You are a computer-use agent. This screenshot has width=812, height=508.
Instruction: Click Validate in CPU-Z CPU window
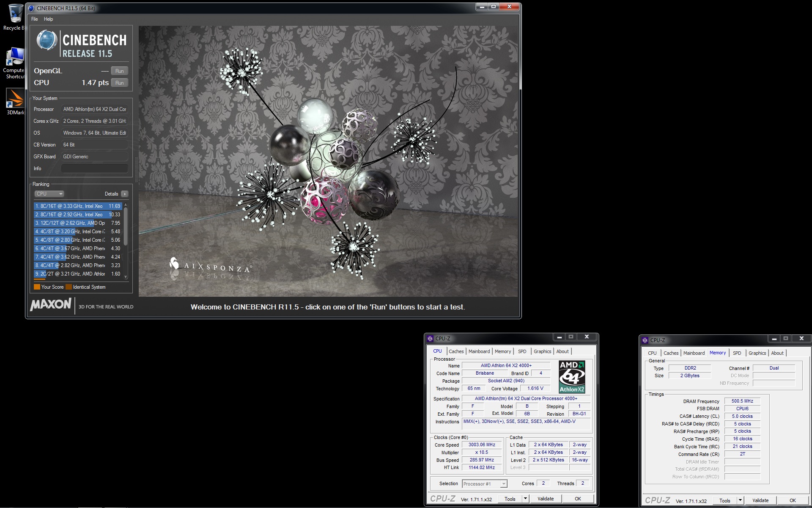(x=546, y=499)
